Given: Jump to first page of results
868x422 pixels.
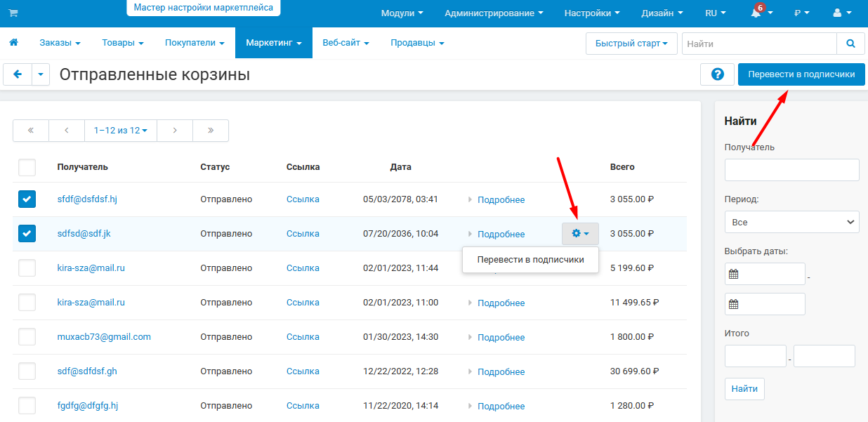Looking at the screenshot, I should pos(31,131).
